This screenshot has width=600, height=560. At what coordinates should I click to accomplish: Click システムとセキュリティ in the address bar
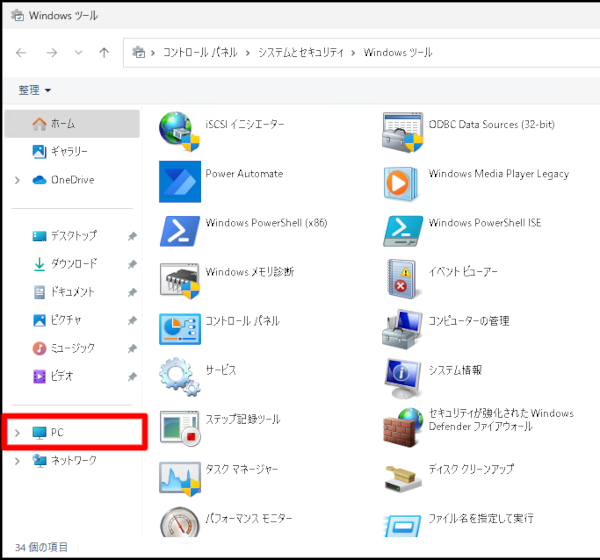(x=301, y=52)
